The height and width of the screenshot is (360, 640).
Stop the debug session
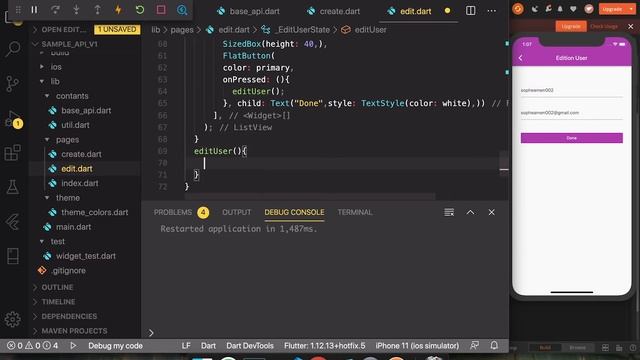161,10
